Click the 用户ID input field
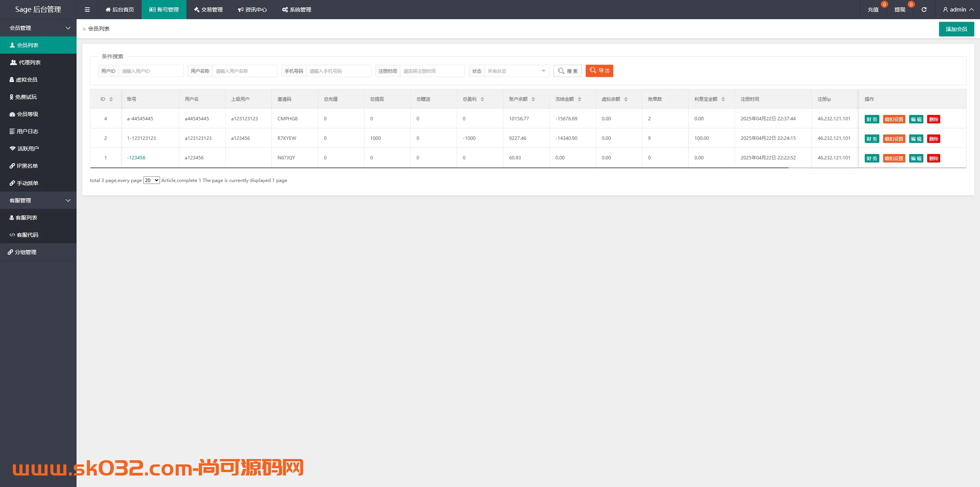 [x=151, y=71]
